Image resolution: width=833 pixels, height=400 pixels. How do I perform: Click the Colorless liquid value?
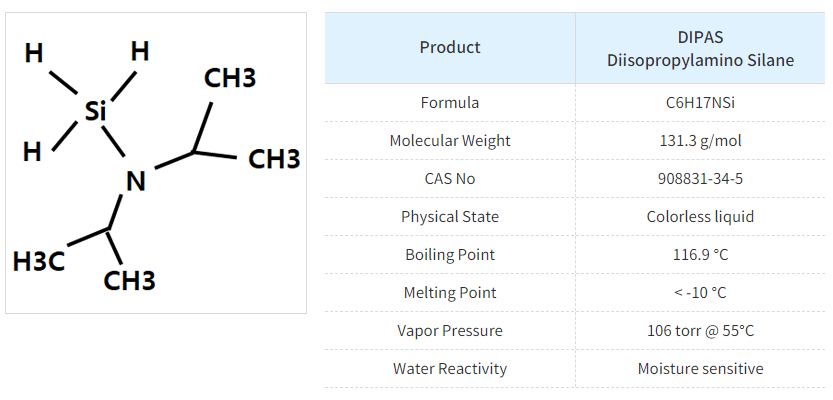[x=700, y=217]
